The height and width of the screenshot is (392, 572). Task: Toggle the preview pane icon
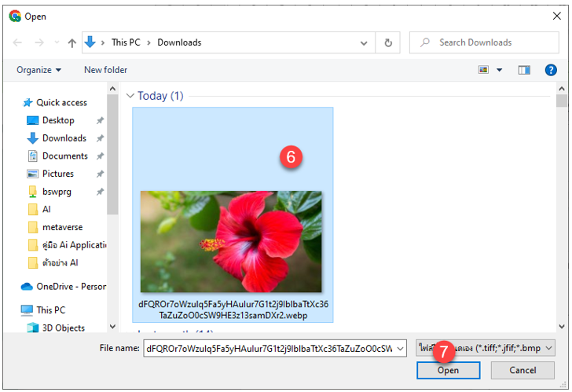[x=524, y=70]
